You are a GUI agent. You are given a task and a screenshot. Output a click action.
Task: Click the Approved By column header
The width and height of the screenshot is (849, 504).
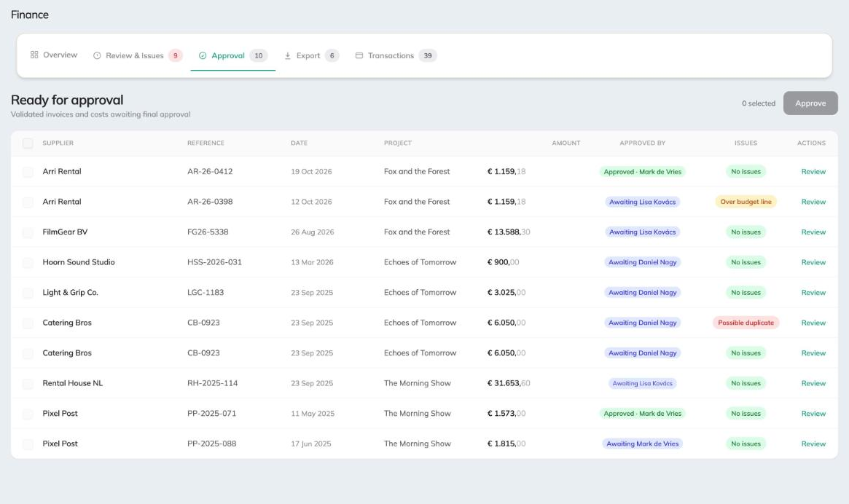tap(642, 143)
